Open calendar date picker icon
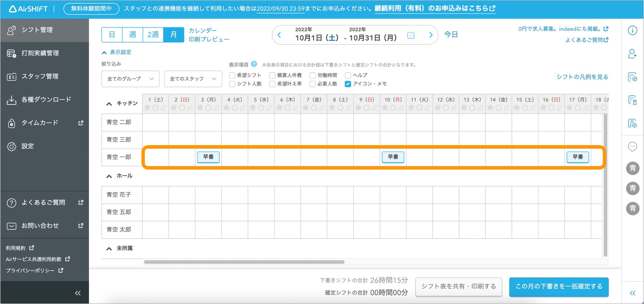The width and height of the screenshot is (644, 304). [411, 35]
